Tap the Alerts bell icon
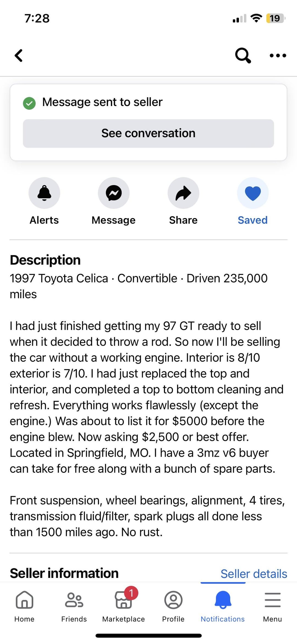The image size is (297, 644). [x=44, y=193]
